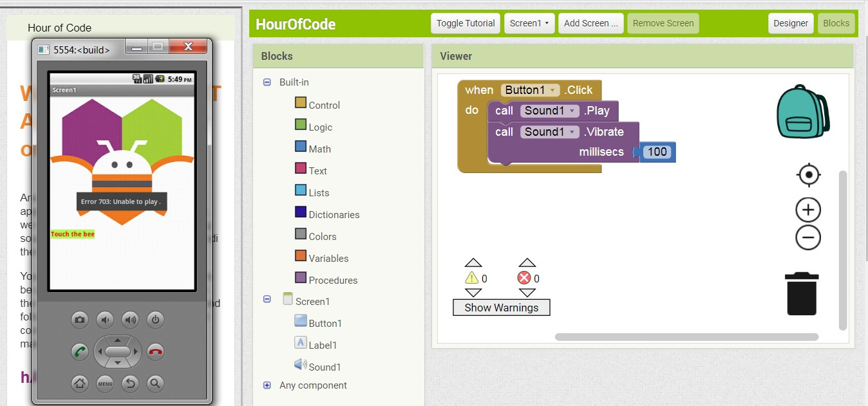This screenshot has width=868, height=406.
Task: Tap the emulator MENU button
Action: pos(105,383)
